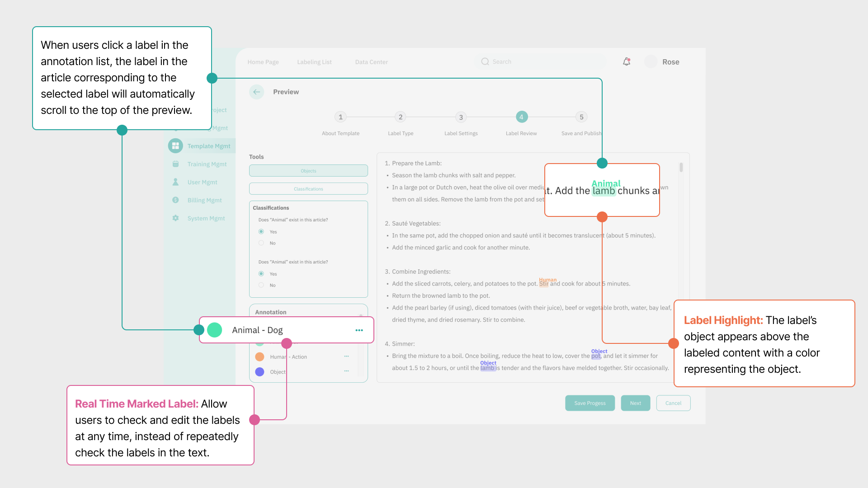Open the Data Center tab
868x488 pixels.
pos(371,62)
